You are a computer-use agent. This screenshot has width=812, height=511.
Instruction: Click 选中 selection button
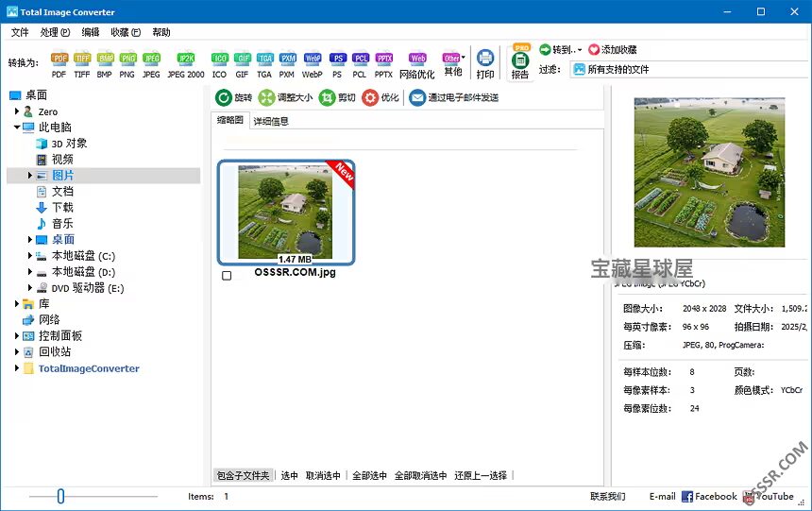click(x=290, y=475)
